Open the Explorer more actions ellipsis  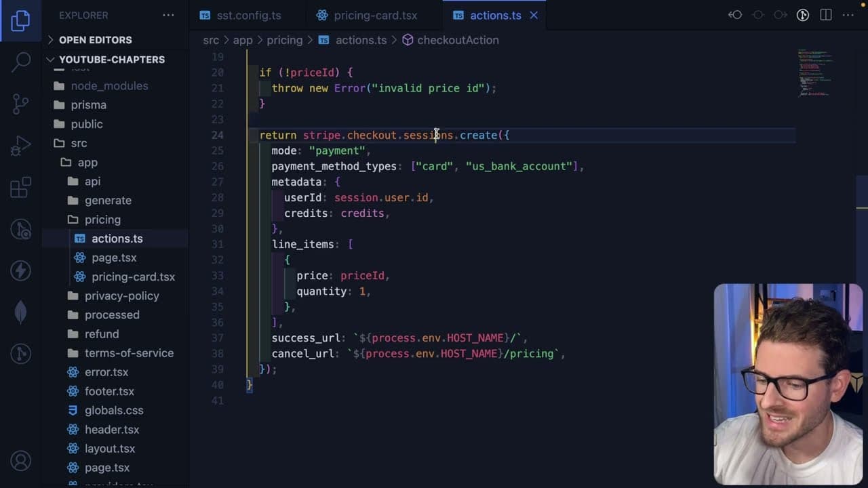tap(167, 15)
